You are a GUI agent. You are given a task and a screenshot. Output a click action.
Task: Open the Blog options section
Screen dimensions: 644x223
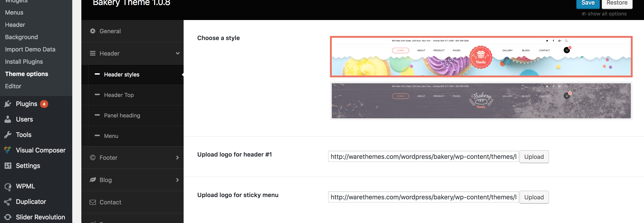132,180
